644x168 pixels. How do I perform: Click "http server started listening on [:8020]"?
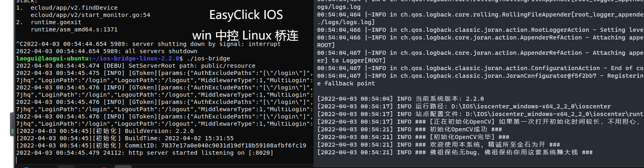pyautogui.click(x=145, y=153)
